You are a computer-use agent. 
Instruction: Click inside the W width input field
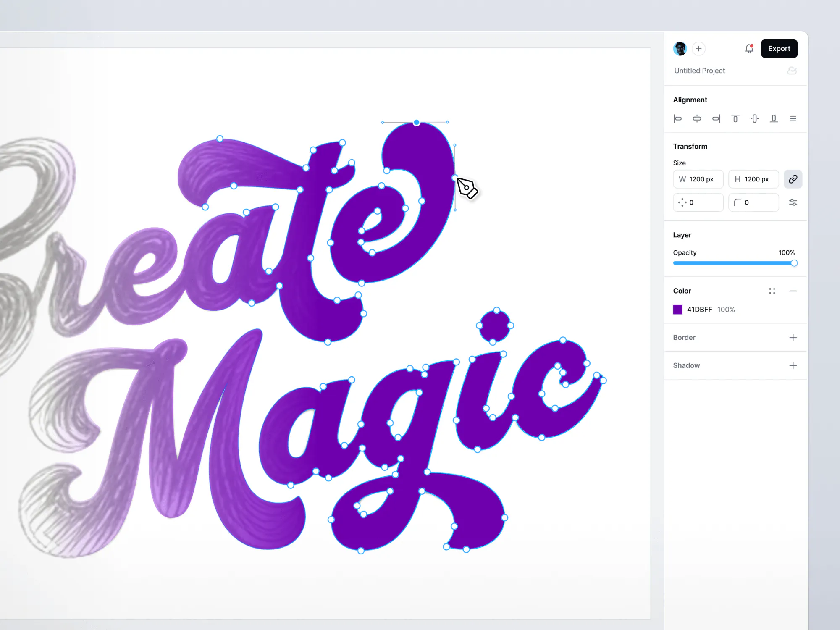click(699, 179)
